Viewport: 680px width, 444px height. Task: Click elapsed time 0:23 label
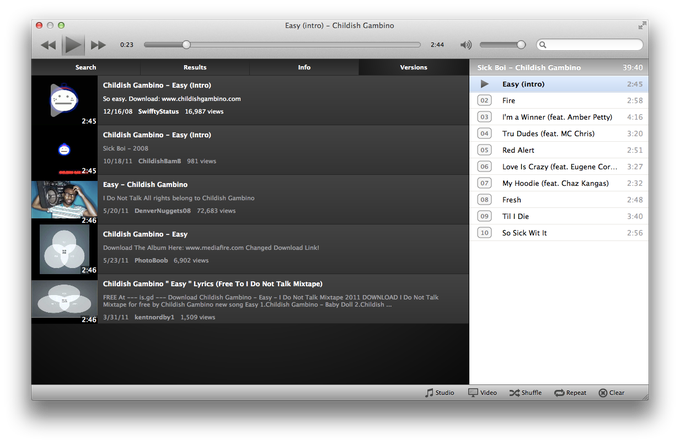coord(127,45)
